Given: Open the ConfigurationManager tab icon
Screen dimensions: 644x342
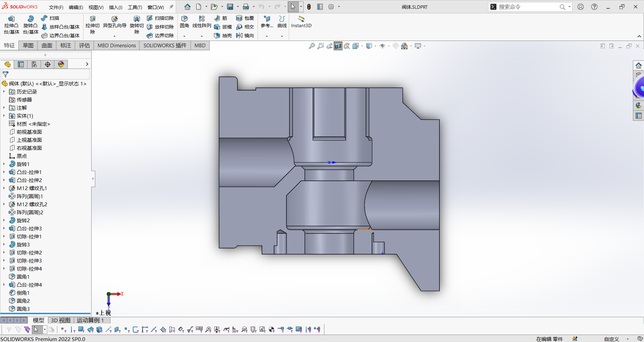Looking at the screenshot, I should tap(34, 64).
